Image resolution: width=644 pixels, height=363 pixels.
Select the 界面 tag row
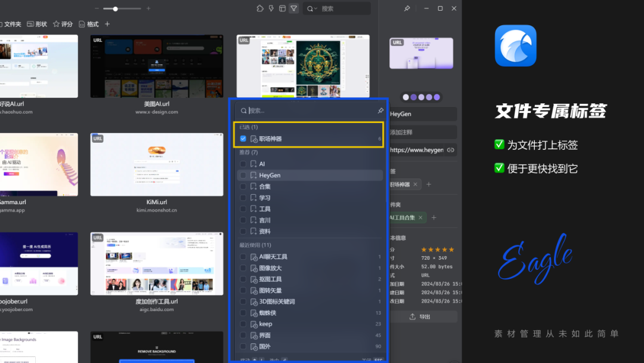pyautogui.click(x=310, y=335)
